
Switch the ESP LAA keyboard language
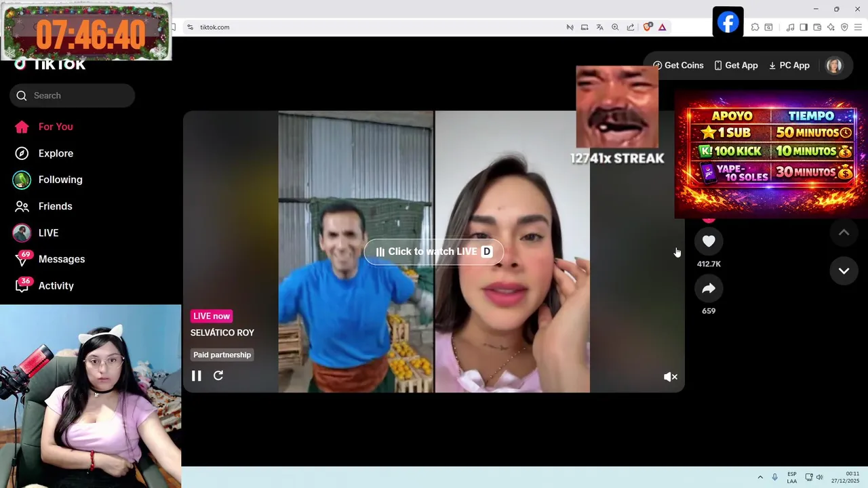(792, 477)
